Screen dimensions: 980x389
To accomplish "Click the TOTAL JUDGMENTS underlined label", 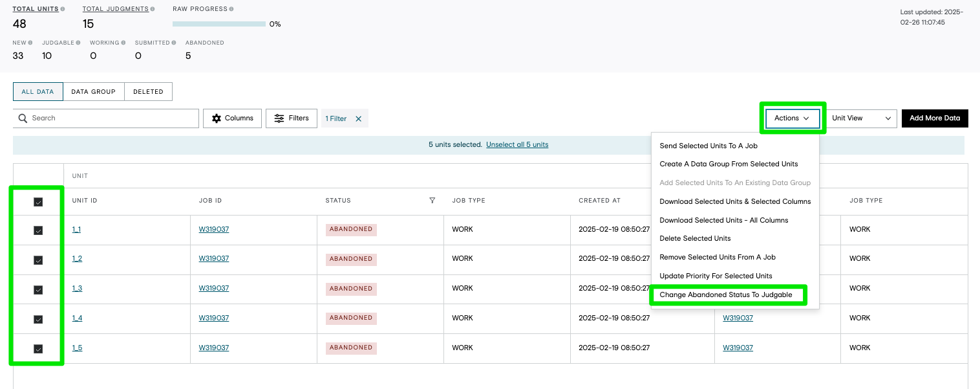I will [116, 9].
